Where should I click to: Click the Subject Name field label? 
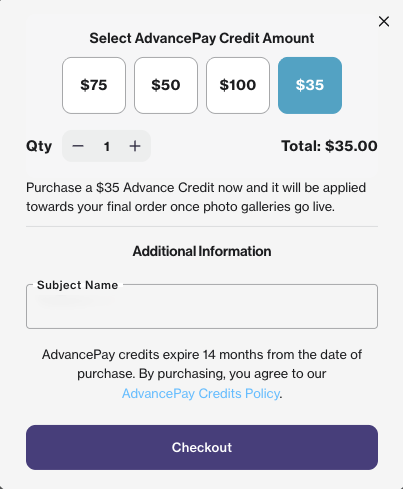click(78, 285)
